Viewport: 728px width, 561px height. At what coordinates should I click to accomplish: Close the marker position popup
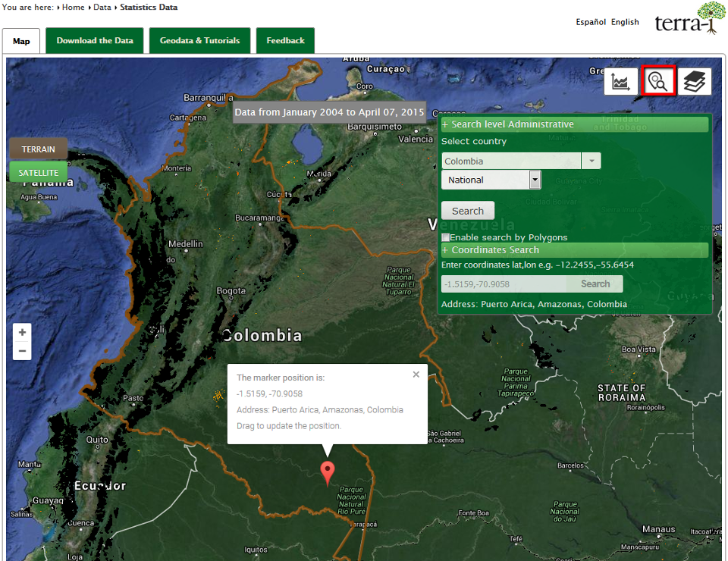pos(416,375)
